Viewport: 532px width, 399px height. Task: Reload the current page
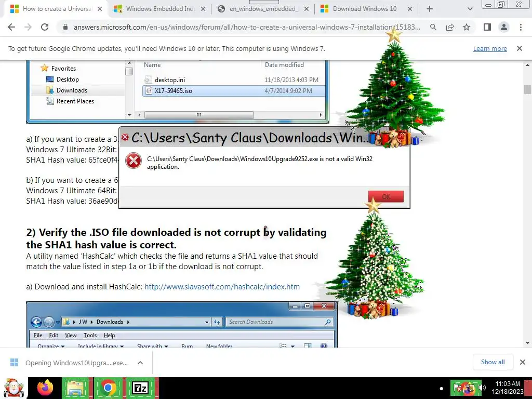[45, 27]
